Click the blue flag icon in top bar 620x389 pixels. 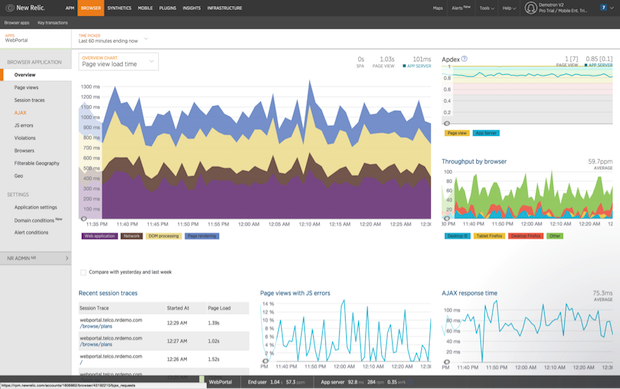point(603,8)
